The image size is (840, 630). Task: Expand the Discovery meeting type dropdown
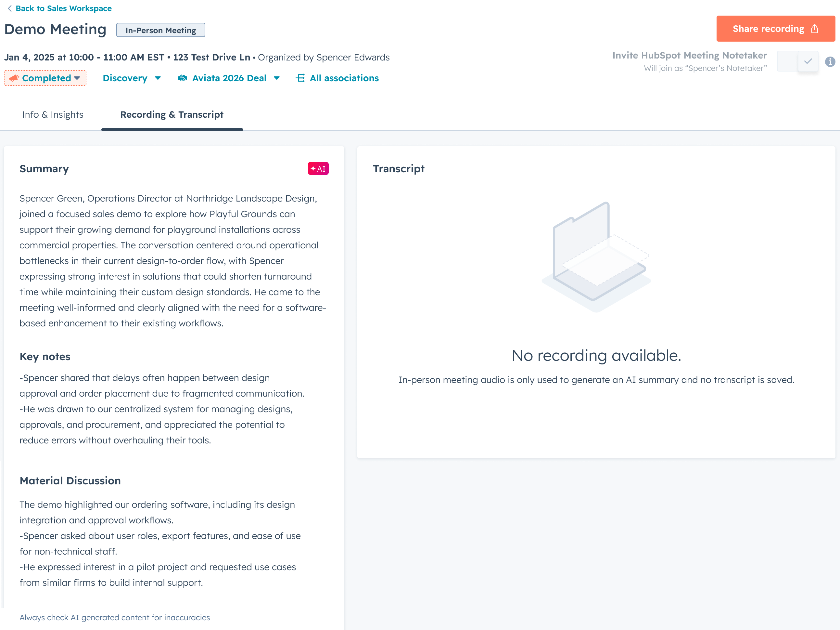point(132,78)
